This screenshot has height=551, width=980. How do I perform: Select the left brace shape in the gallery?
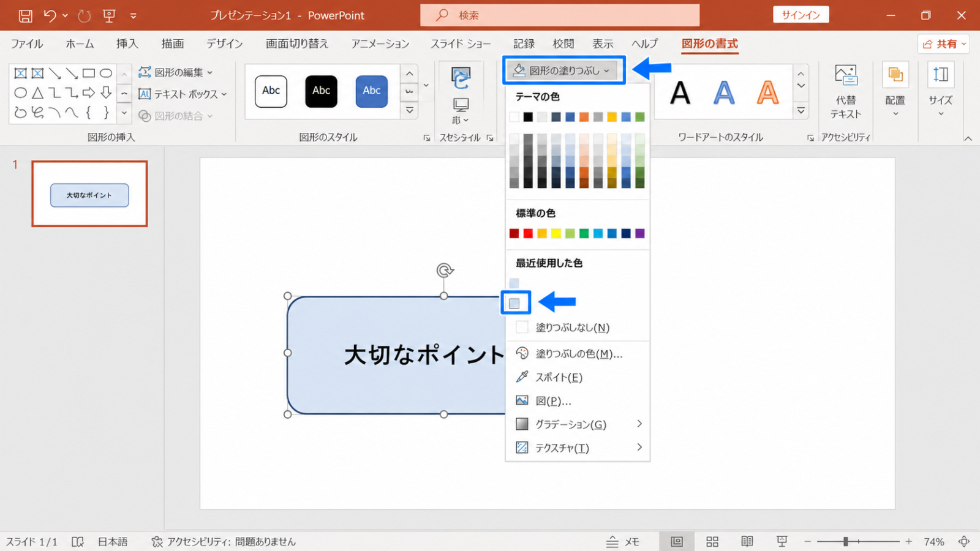coord(89,113)
